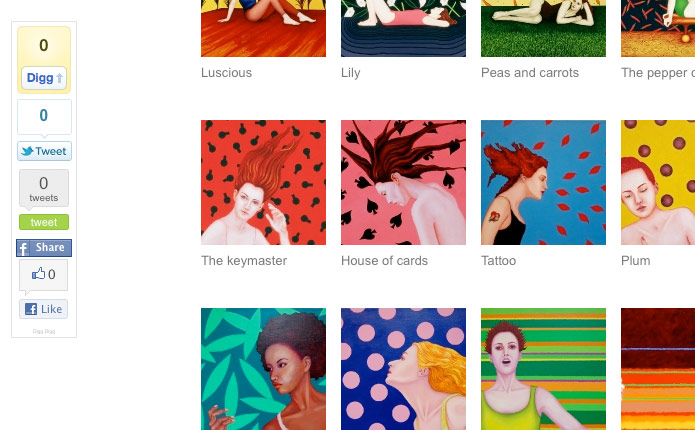This screenshot has width=695, height=430.
Task: Click the Digg button
Action: click(x=44, y=78)
